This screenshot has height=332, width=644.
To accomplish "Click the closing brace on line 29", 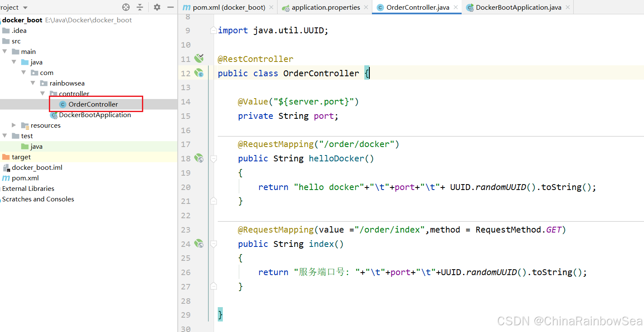I will click(x=220, y=315).
